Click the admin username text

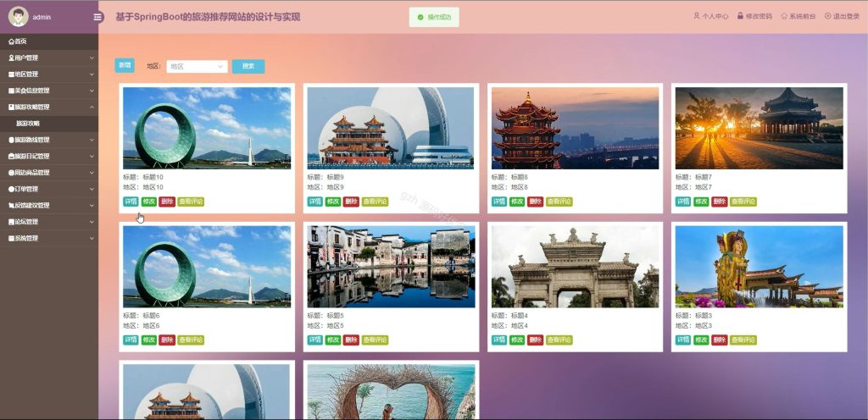tap(42, 17)
